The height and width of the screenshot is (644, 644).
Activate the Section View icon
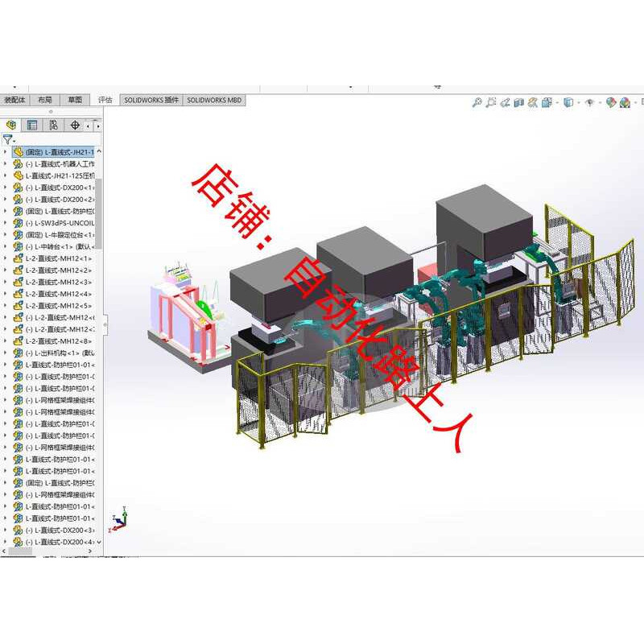tap(518, 102)
